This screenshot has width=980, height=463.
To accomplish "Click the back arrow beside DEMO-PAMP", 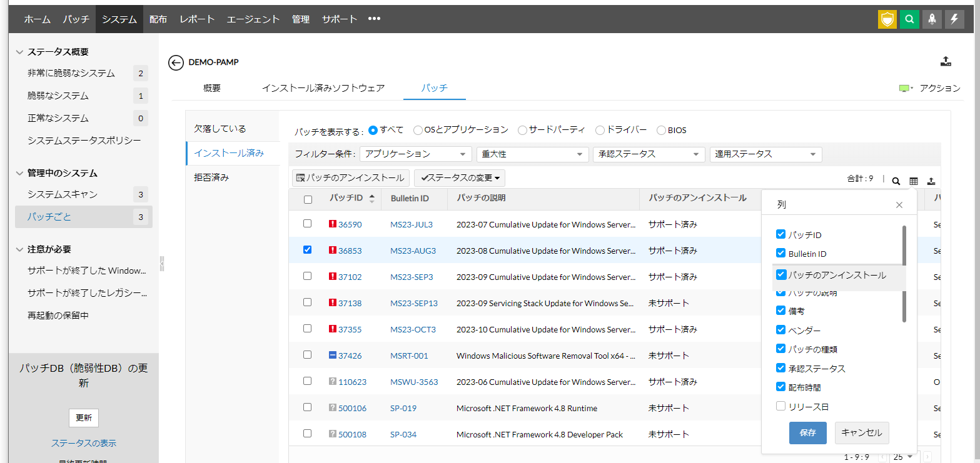I will pos(176,62).
